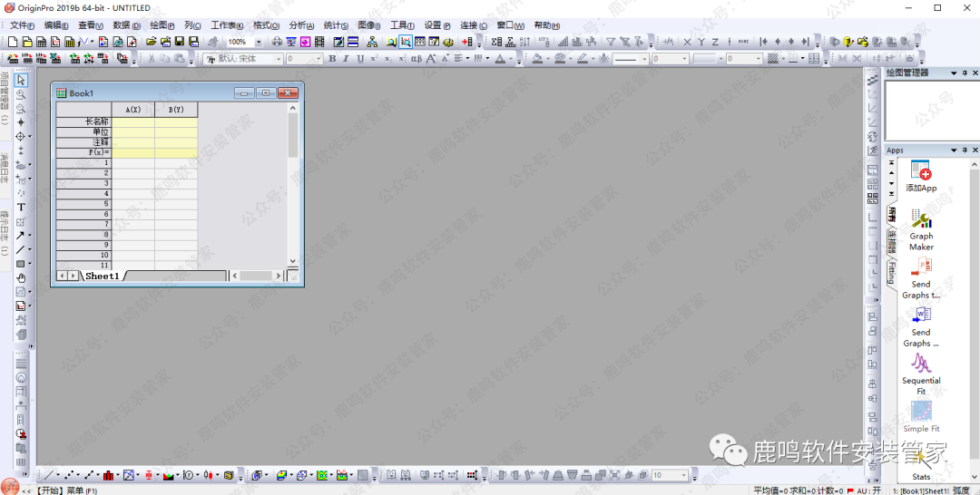This screenshot has width=980, height=495.
Task: Toggle Underline text formatting
Action: (x=359, y=59)
